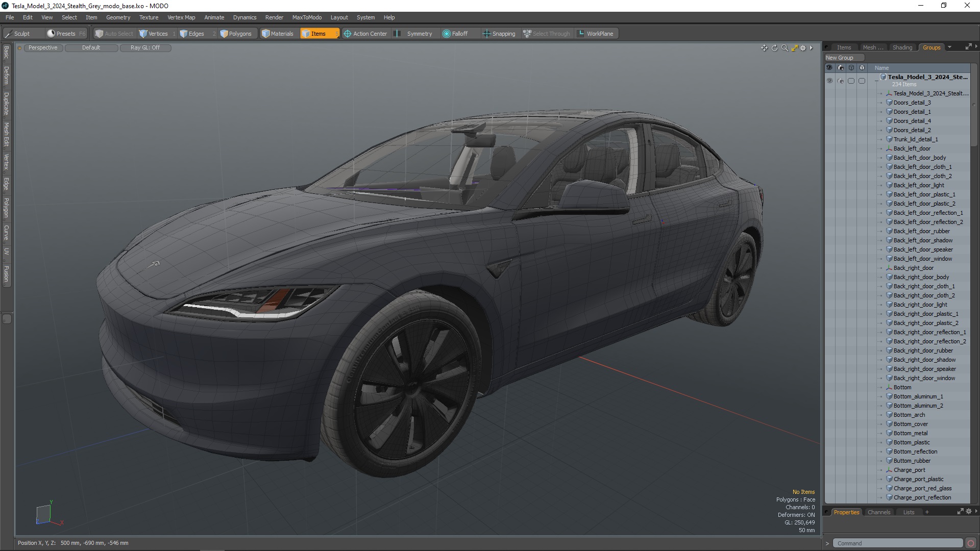Switch to the Items tab

[844, 47]
